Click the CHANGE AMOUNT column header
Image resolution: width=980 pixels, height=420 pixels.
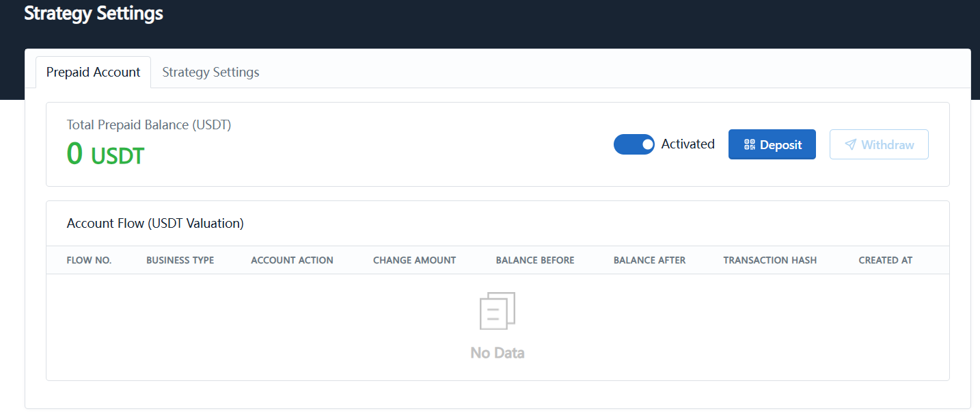pyautogui.click(x=414, y=260)
